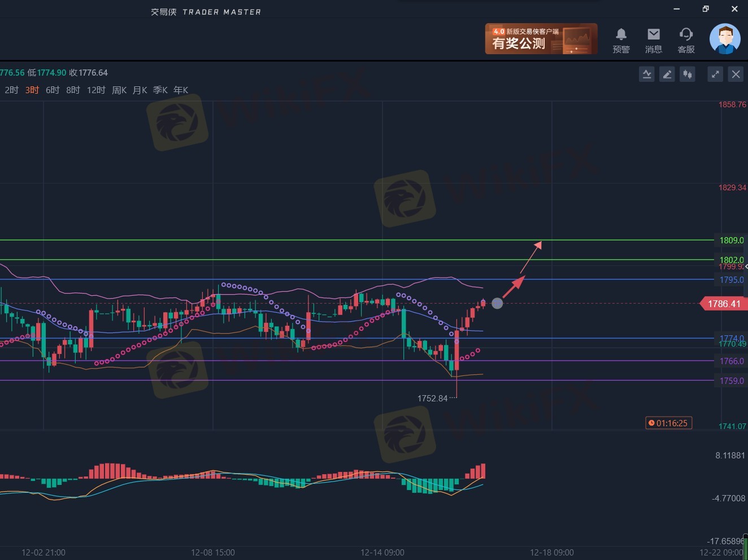Screen dimensions: 748x560
Task: Close the chart panel
Action: [x=736, y=75]
